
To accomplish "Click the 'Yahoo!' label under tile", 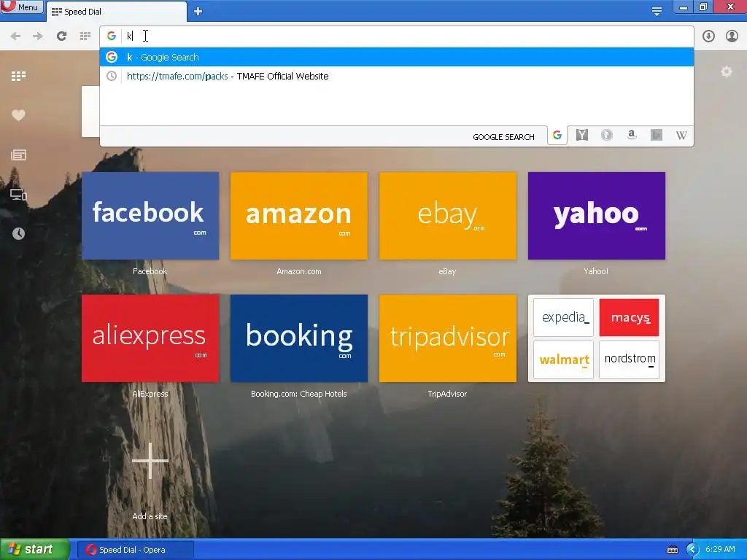I will pos(596,271).
